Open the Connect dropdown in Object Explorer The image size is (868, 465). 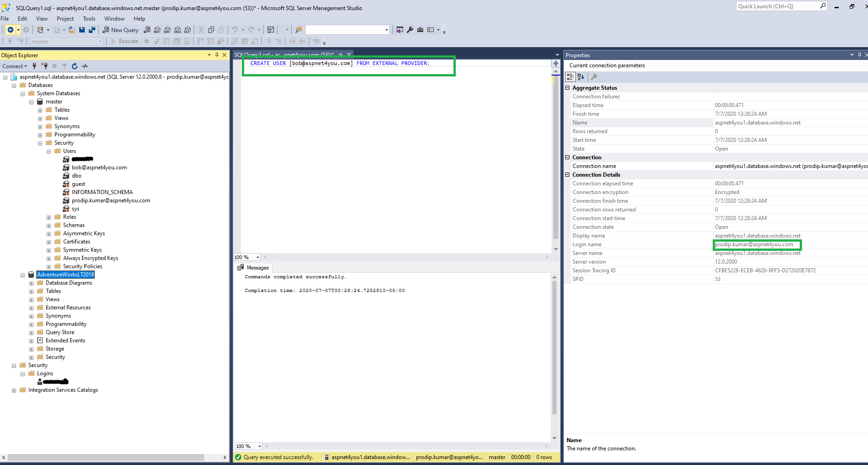(x=15, y=66)
